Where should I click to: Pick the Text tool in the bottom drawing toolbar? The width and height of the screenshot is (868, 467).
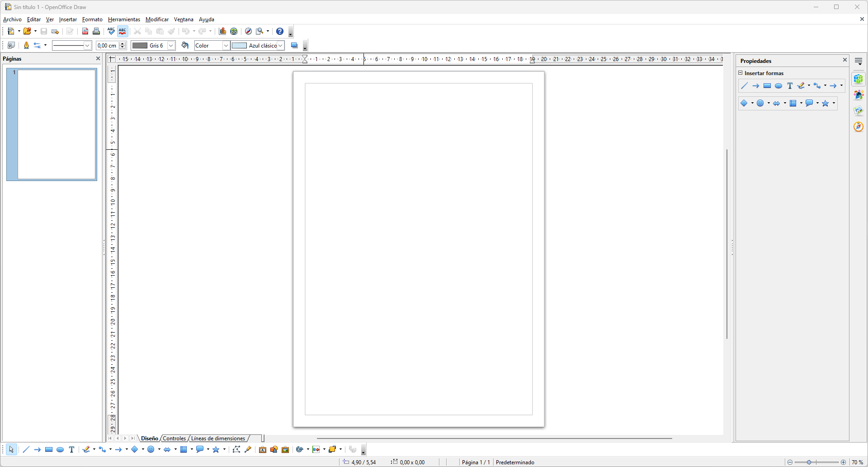point(71,449)
